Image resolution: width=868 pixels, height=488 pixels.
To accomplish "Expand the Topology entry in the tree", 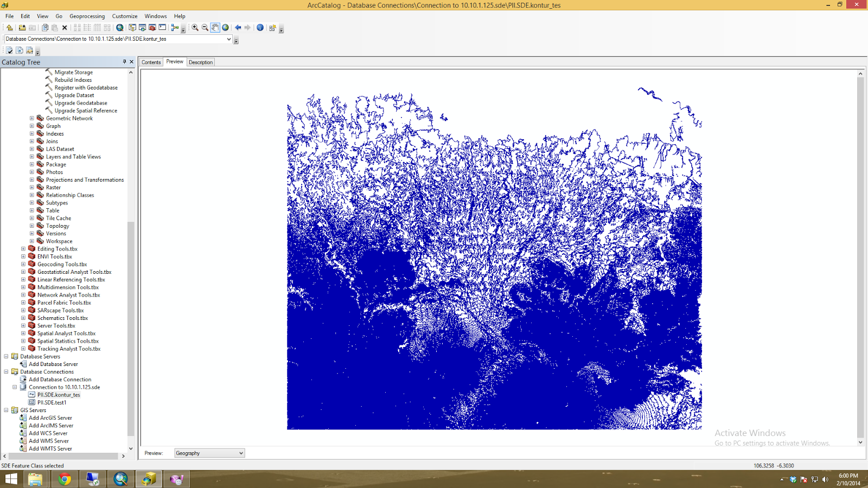I will (31, 226).
